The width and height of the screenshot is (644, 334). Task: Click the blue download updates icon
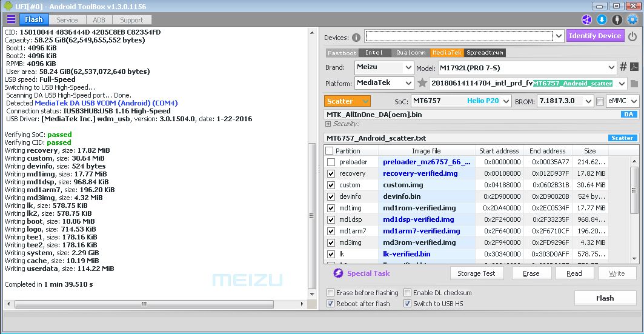point(602,19)
